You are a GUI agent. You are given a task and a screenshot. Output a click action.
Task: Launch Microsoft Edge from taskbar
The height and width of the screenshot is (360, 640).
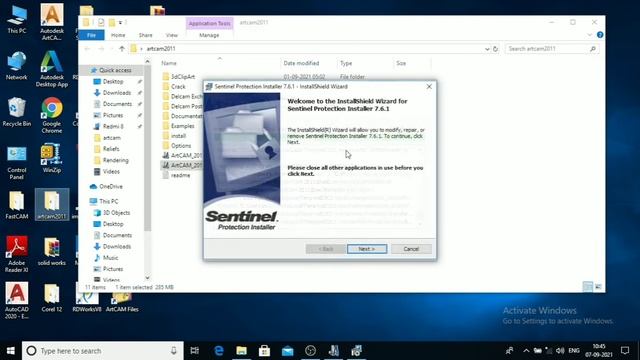point(219,351)
